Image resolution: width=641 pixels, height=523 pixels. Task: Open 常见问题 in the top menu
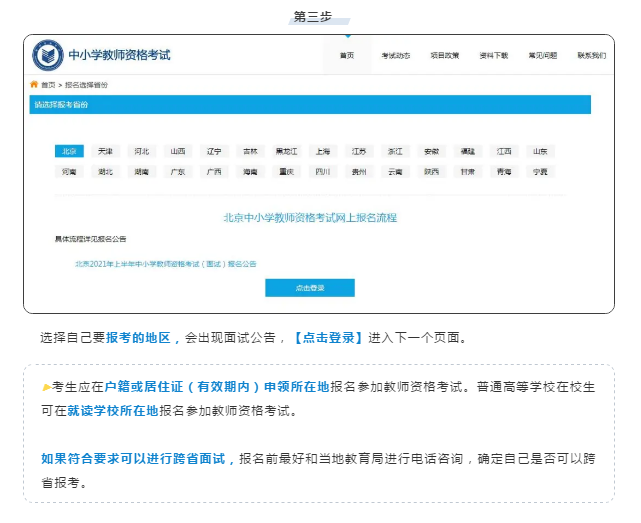point(543,55)
